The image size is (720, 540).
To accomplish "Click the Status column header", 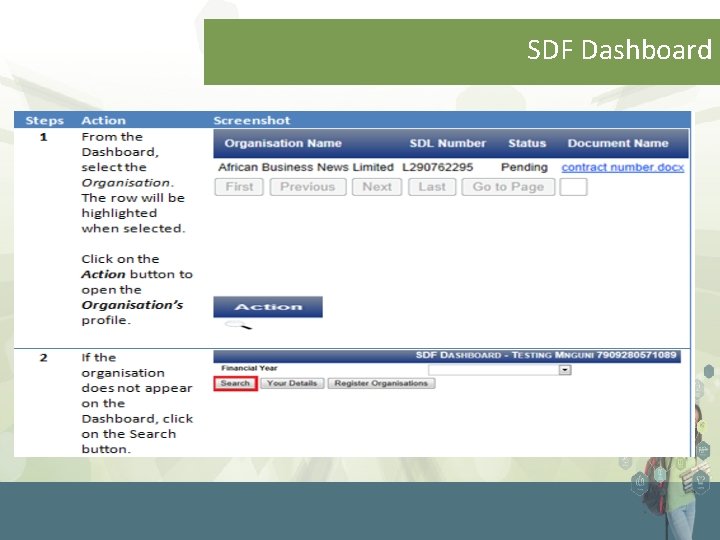I will click(x=527, y=143).
